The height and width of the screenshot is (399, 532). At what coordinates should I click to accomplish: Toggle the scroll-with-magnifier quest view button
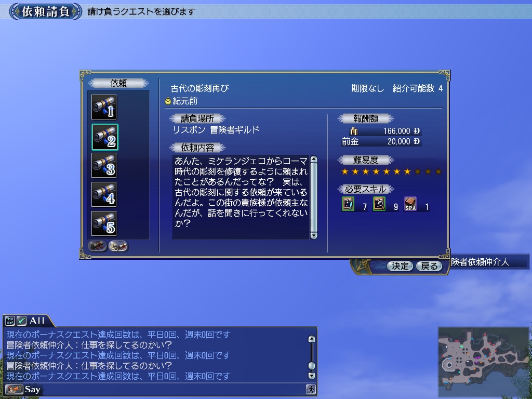coord(118,246)
